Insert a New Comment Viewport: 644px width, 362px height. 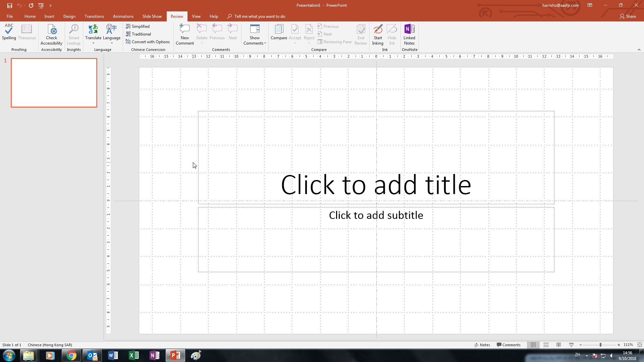coord(185,35)
